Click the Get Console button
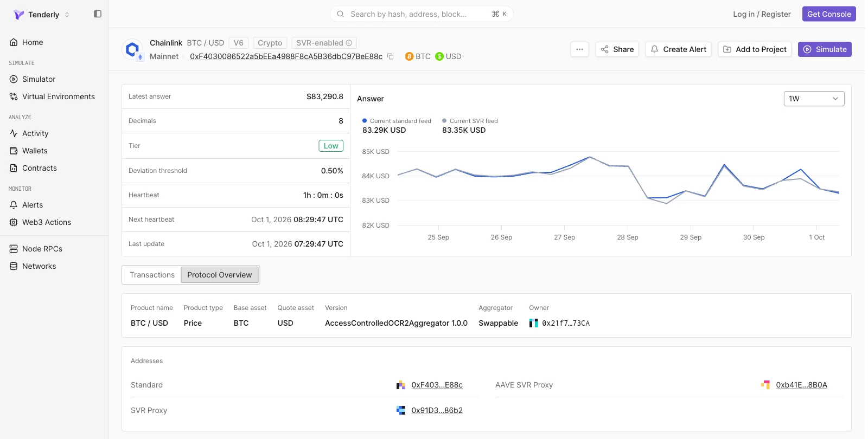 [x=829, y=14]
